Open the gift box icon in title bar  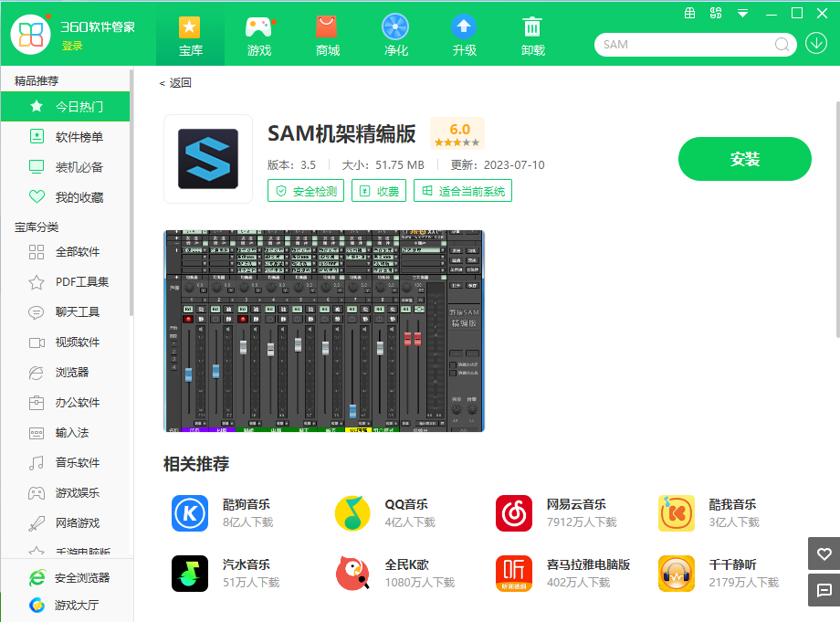(x=689, y=13)
